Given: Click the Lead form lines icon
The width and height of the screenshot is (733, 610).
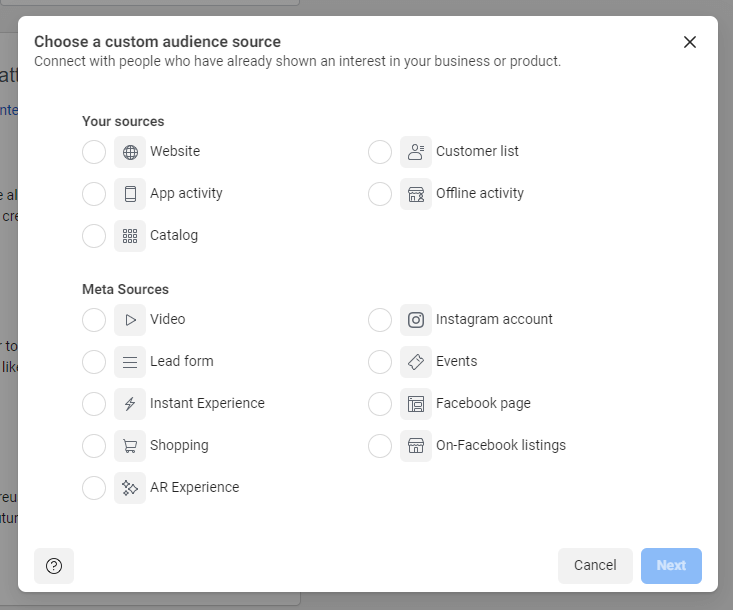Looking at the screenshot, I should 130,362.
